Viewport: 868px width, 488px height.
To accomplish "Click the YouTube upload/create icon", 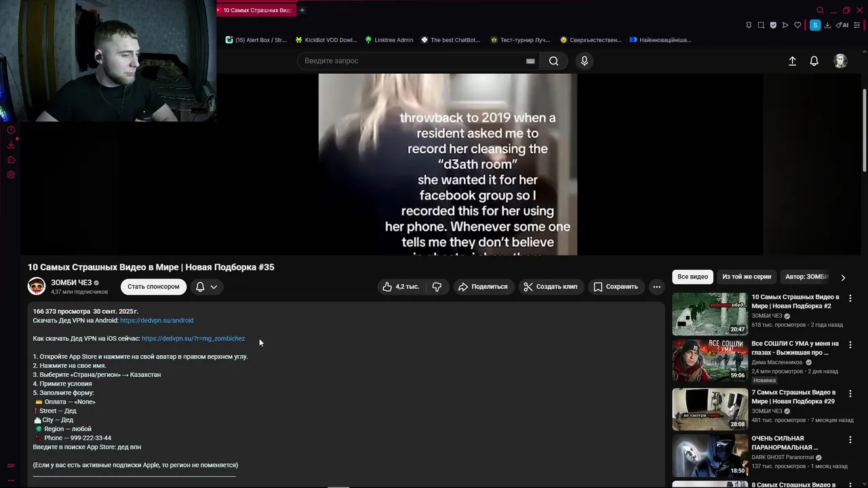I will (x=792, y=61).
